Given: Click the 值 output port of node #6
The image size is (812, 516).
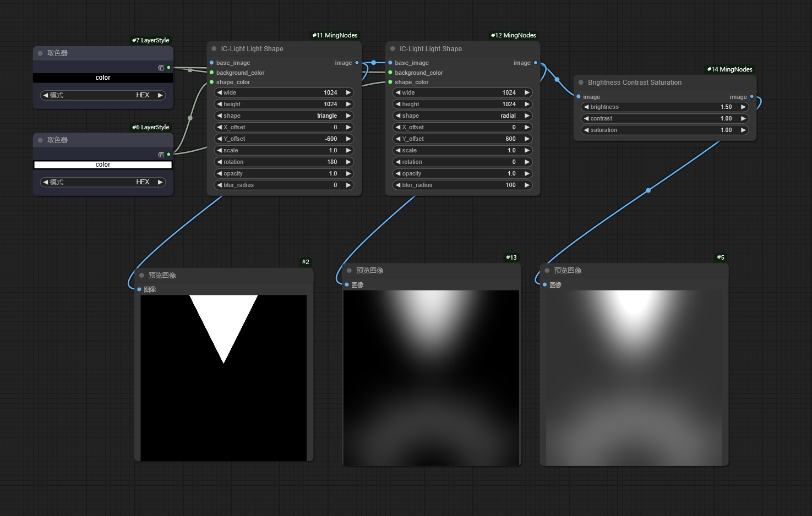Looking at the screenshot, I should [x=168, y=155].
